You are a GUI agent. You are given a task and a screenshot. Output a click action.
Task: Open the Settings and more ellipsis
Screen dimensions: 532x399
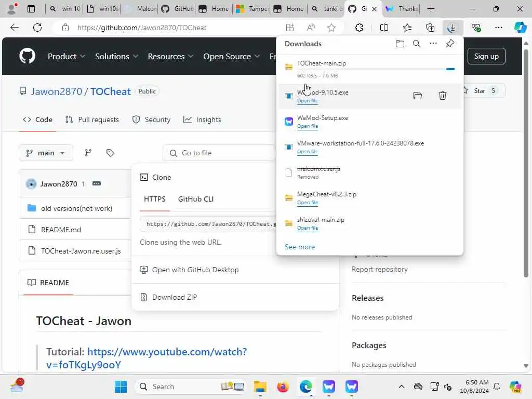click(x=498, y=28)
